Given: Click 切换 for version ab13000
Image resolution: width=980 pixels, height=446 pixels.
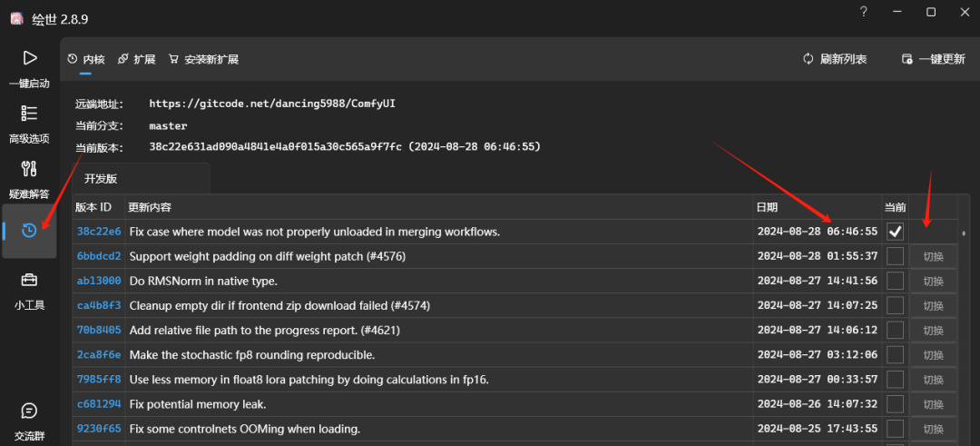Looking at the screenshot, I should [x=933, y=281].
